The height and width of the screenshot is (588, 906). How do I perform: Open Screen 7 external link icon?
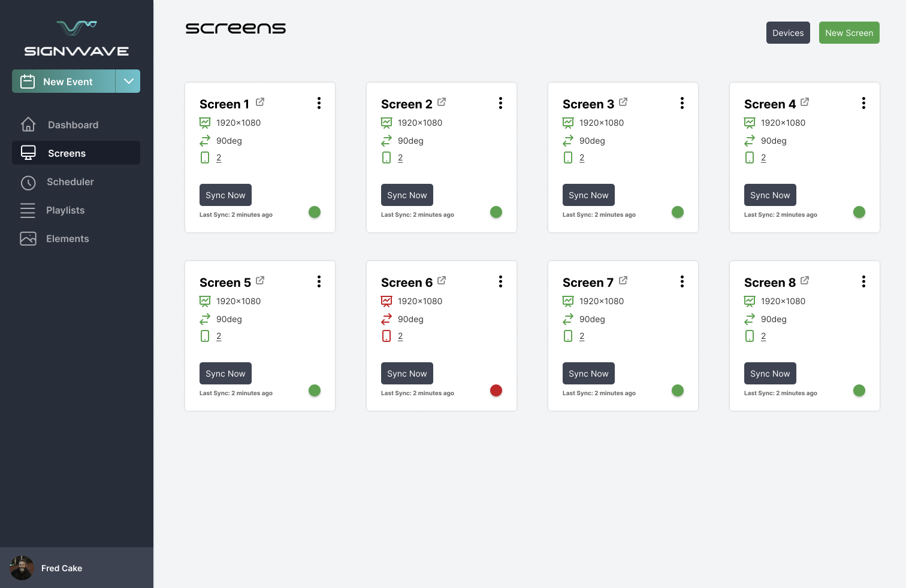(x=623, y=280)
